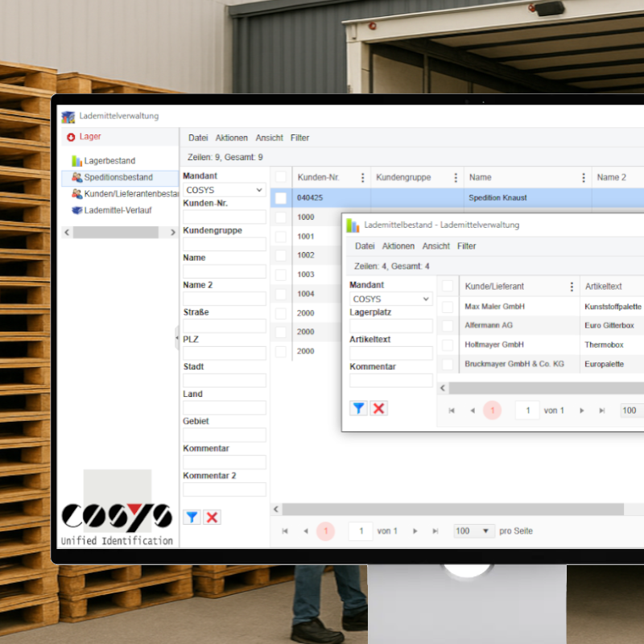Open Kunden-Nr. column options menu
The height and width of the screenshot is (644, 644).
click(x=362, y=177)
